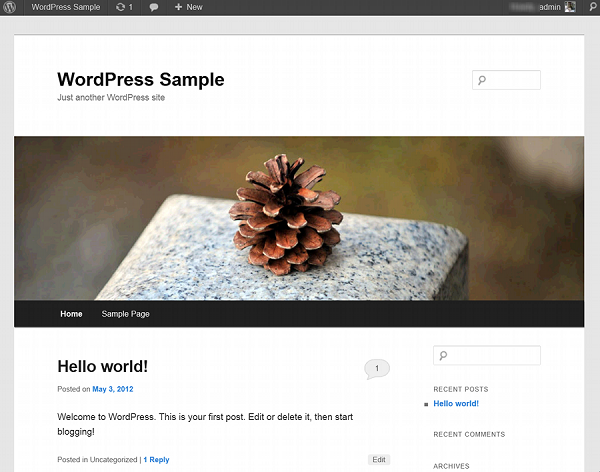Screen dimensions: 600x472
Task: Click the ARCHIVES widget heading
Action: pyautogui.click(x=451, y=466)
